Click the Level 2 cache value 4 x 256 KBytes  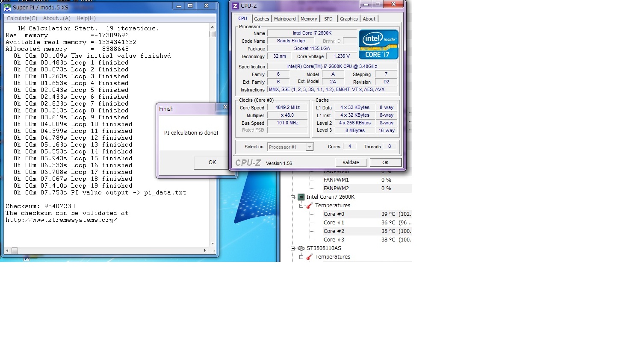[x=355, y=123]
